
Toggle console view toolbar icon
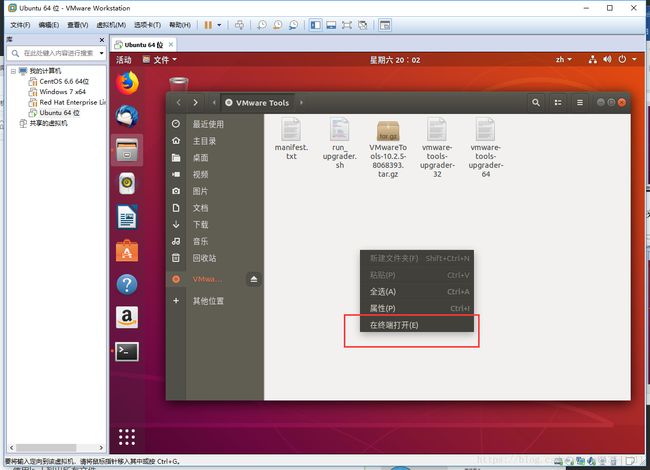(x=385, y=25)
